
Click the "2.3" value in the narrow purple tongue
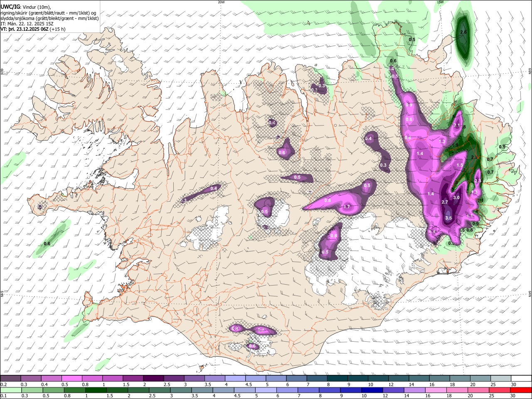(x=478, y=181)
